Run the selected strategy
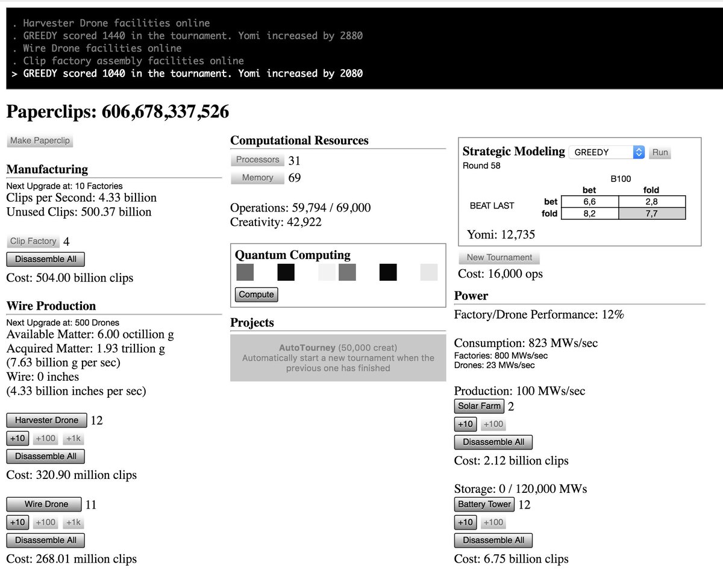 [660, 152]
